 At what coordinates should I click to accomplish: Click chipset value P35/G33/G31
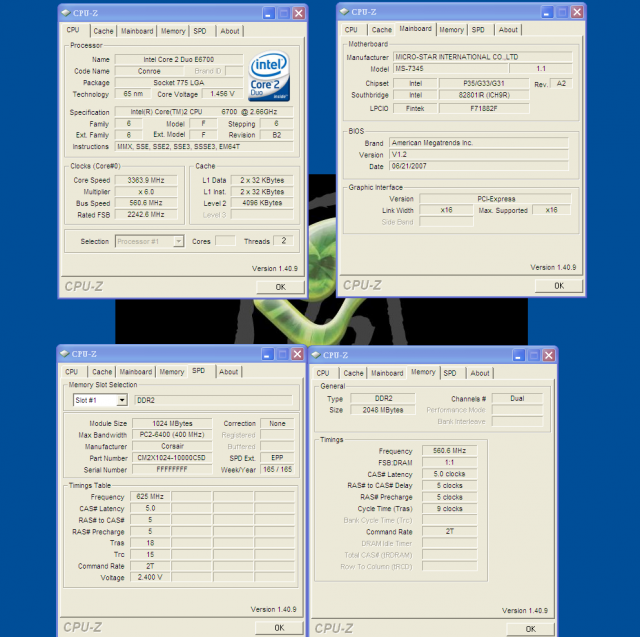(x=484, y=83)
